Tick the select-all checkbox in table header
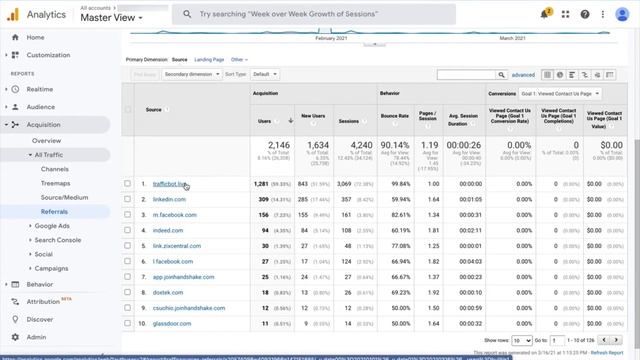This screenshot has width=640, height=360. (128, 109)
